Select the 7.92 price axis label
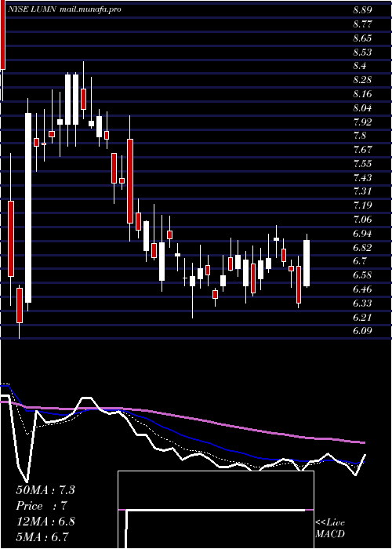Viewport: 392px width, 549px height. (362, 122)
